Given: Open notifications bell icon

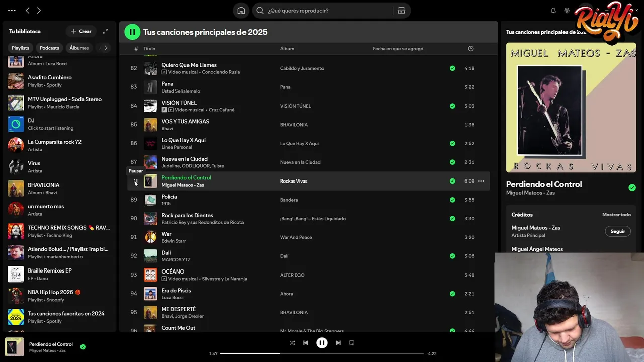Looking at the screenshot, I should click(x=553, y=11).
